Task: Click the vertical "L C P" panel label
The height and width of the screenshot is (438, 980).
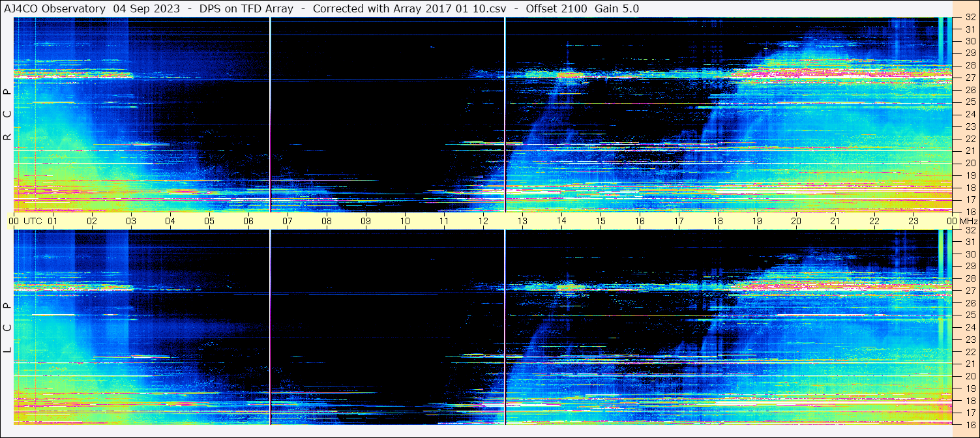Action: [7, 328]
